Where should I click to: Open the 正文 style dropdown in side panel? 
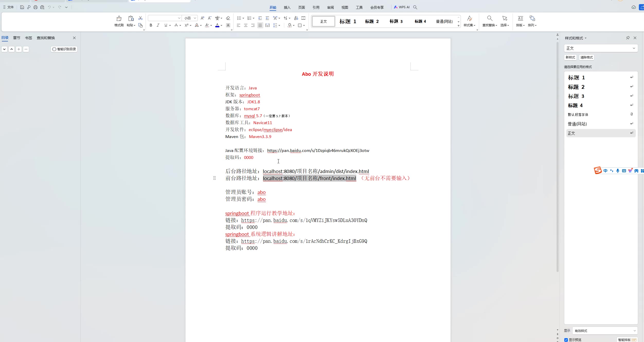634,48
